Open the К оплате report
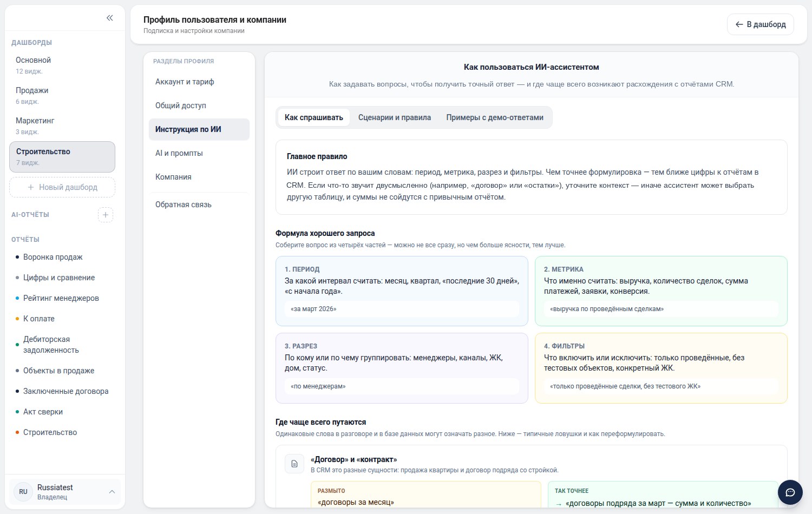Screen dimensions: 812x514 pos(62,319)
